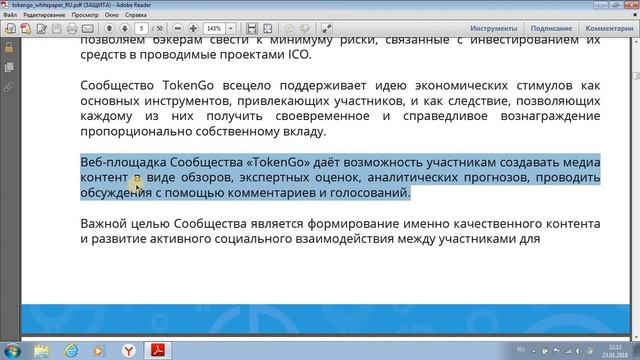
Task: Open the zoom level dropdown arrow
Action: (x=230, y=28)
